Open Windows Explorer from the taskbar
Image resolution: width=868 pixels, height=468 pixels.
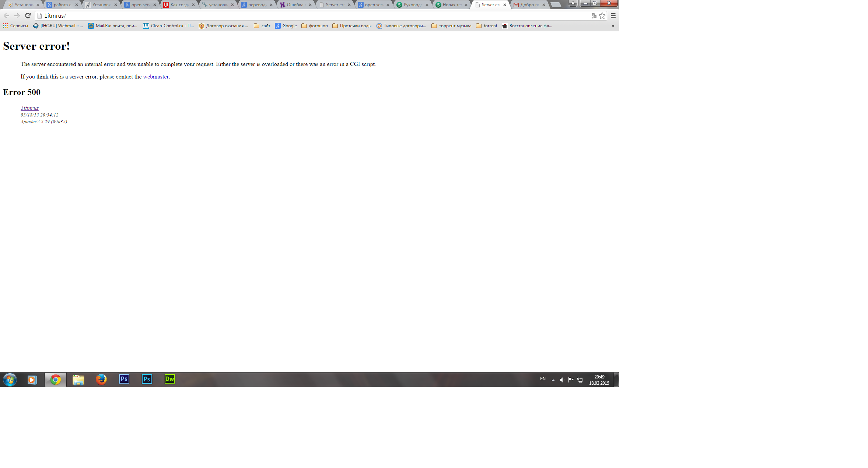click(78, 380)
